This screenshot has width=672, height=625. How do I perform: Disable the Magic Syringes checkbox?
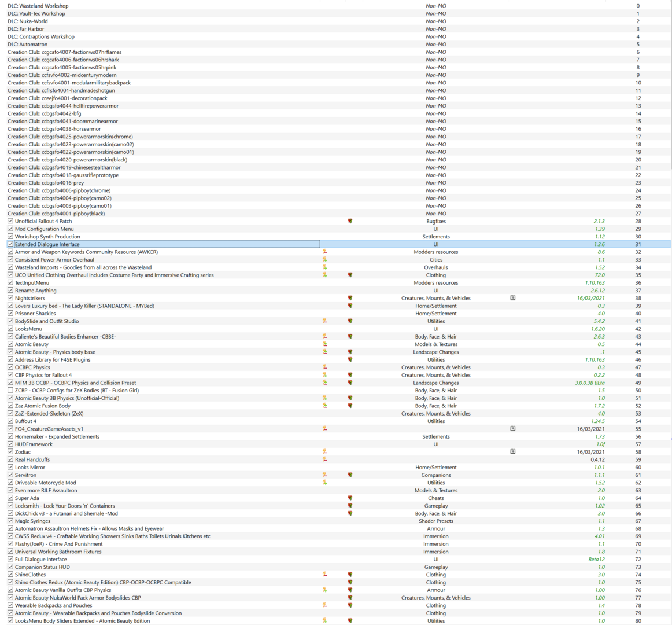(x=10, y=521)
